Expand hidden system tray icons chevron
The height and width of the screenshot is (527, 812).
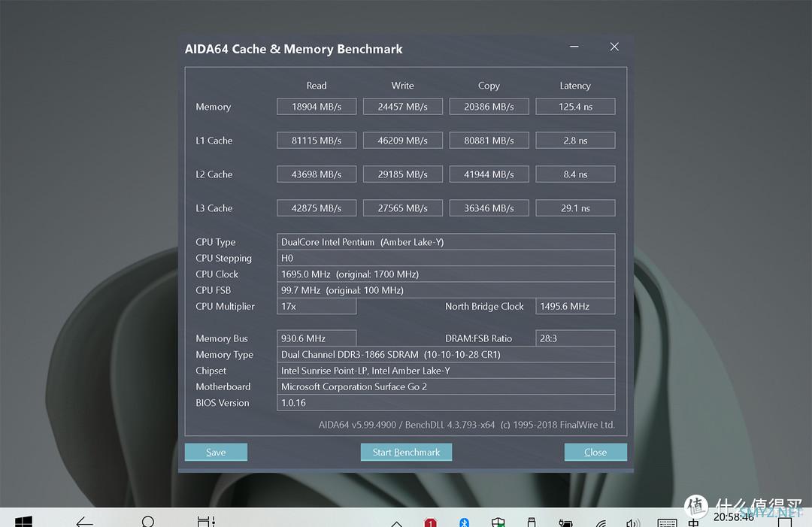[x=396, y=523]
